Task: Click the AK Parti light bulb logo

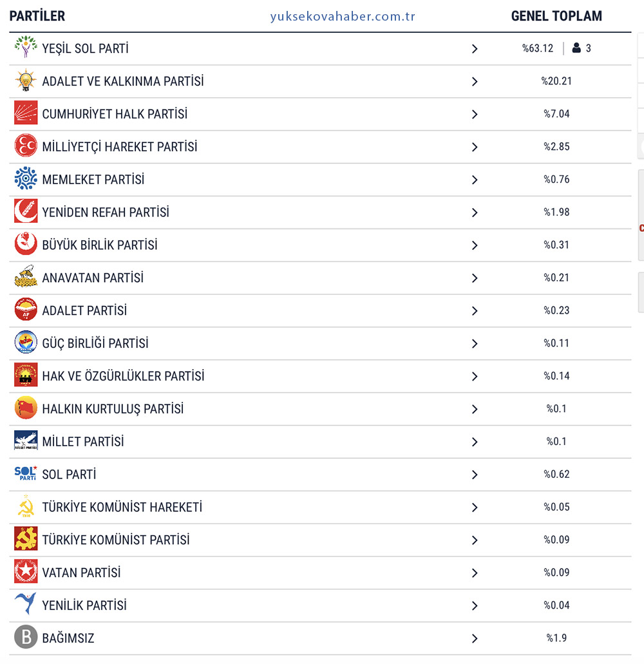Action: pyautogui.click(x=26, y=81)
